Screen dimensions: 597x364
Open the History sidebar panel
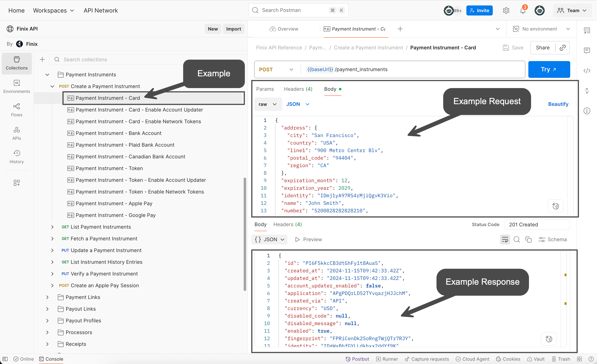17,156
